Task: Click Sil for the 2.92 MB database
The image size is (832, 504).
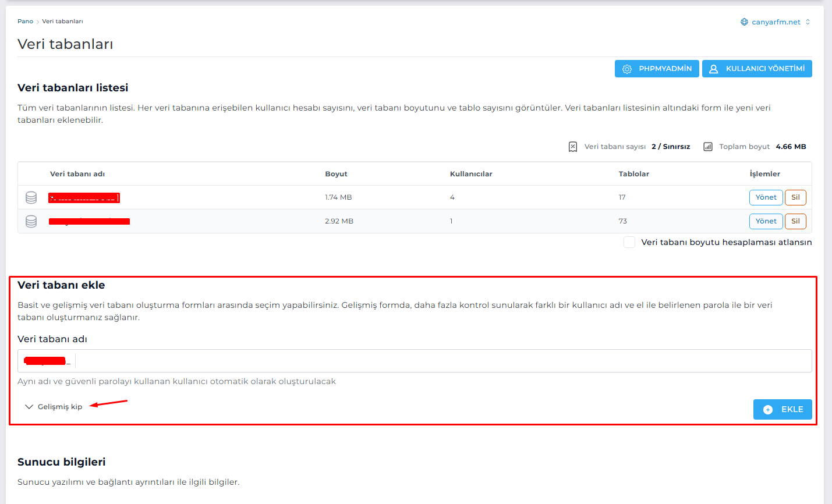Action: 795,221
